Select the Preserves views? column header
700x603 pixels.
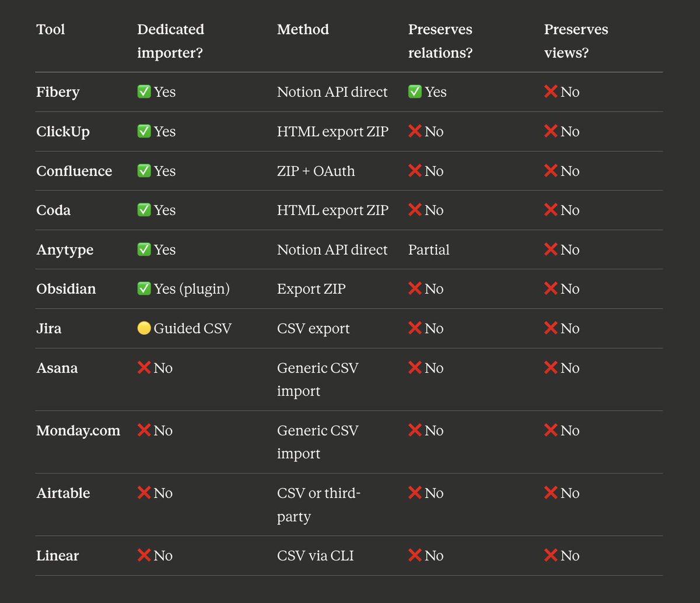[576, 41]
